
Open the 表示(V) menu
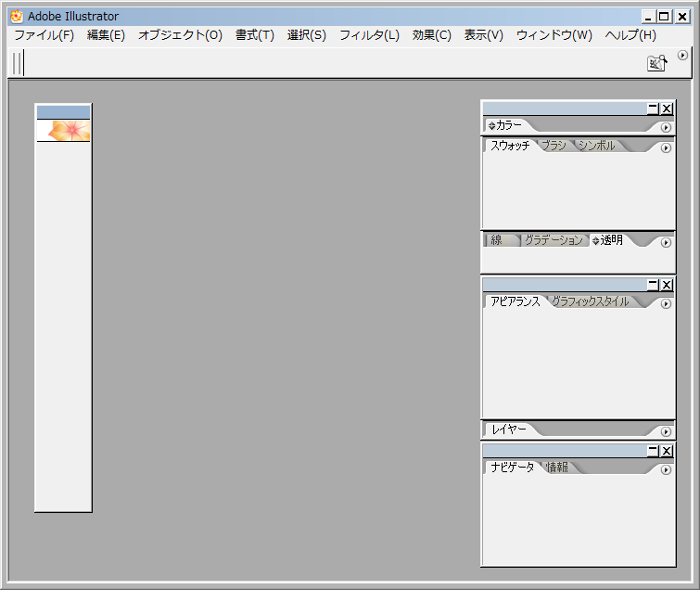pyautogui.click(x=483, y=35)
